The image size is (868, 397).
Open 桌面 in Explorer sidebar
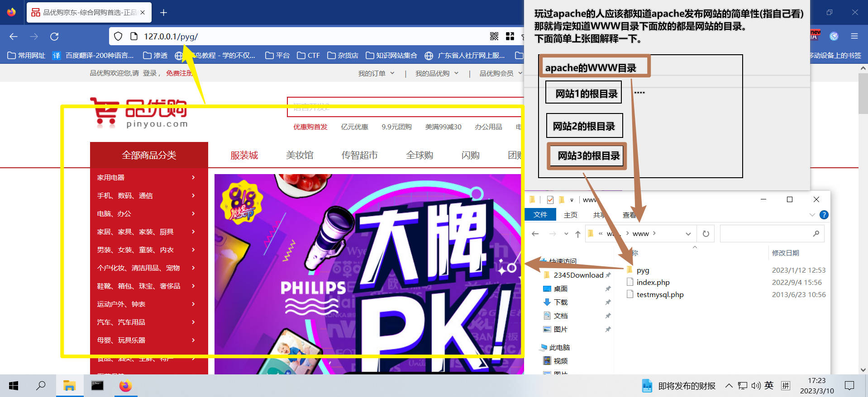pos(556,288)
